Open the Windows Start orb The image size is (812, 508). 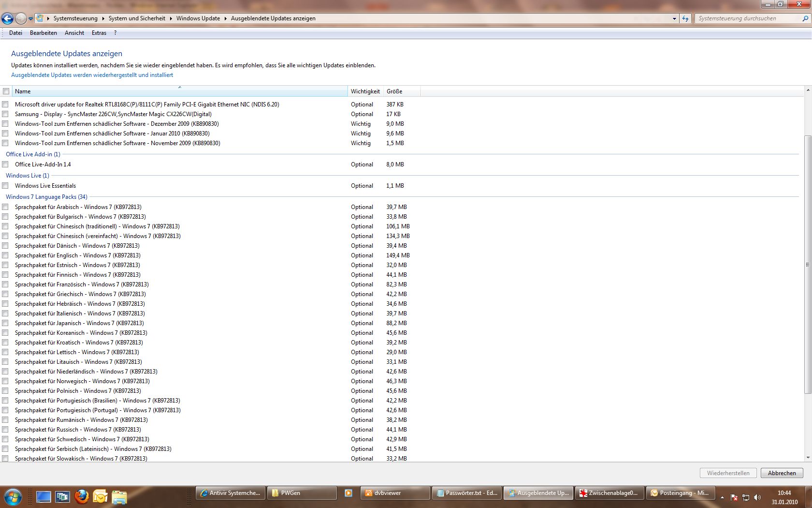[13, 497]
